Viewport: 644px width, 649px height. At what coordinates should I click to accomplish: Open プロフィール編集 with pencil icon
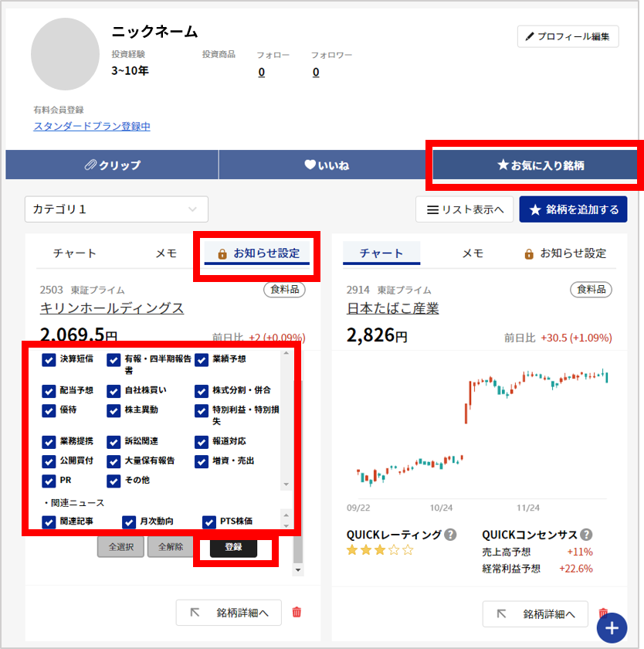coord(568,36)
